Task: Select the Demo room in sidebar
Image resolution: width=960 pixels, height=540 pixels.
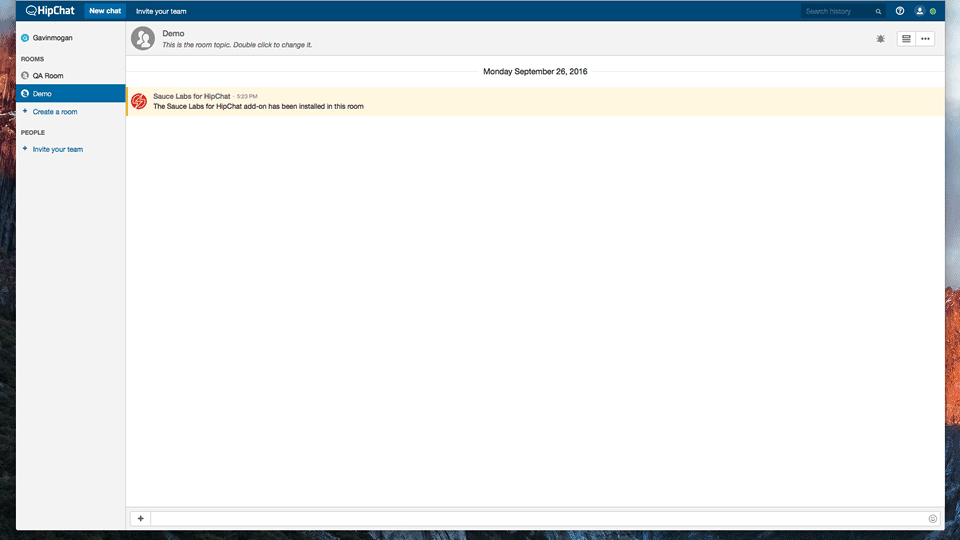Action: [x=70, y=94]
